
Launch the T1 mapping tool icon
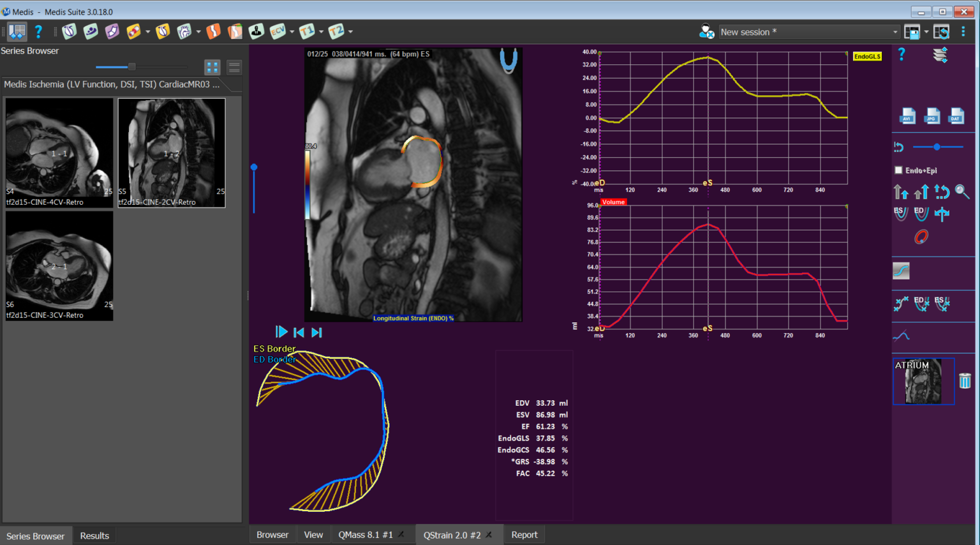click(307, 31)
